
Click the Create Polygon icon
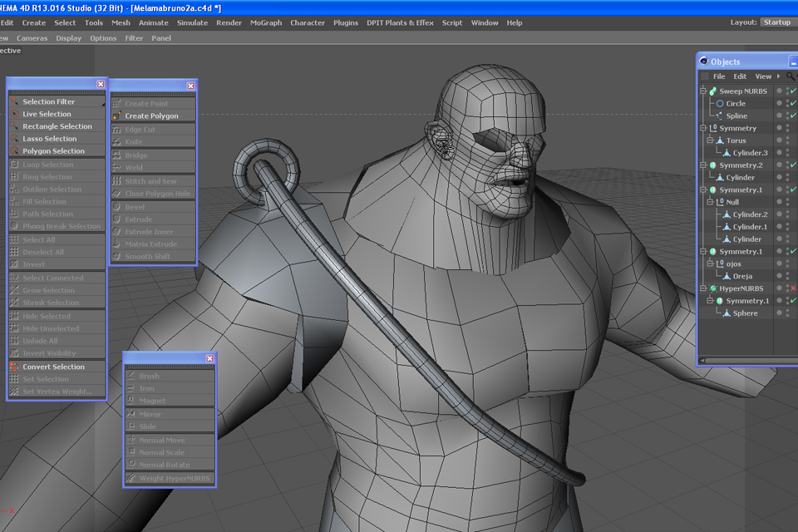pyautogui.click(x=117, y=116)
